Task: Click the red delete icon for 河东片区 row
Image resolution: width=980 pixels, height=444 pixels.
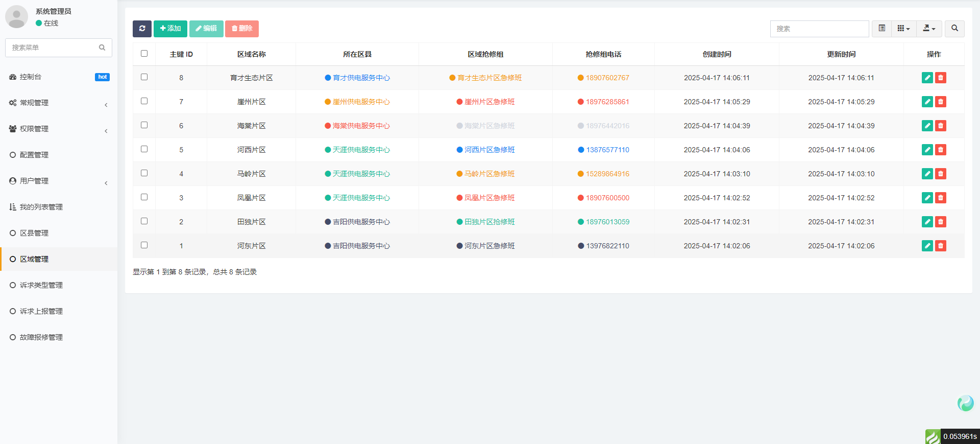Action: (940, 246)
